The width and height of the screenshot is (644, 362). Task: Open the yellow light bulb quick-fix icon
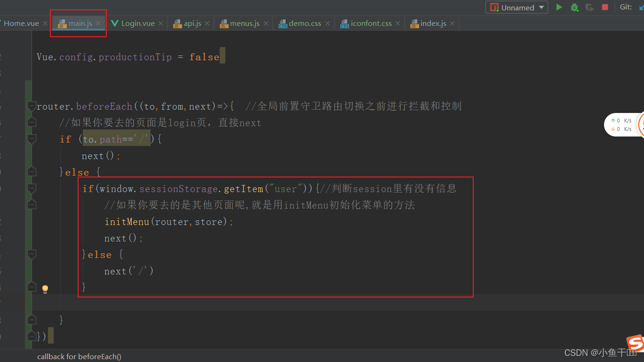click(x=45, y=289)
